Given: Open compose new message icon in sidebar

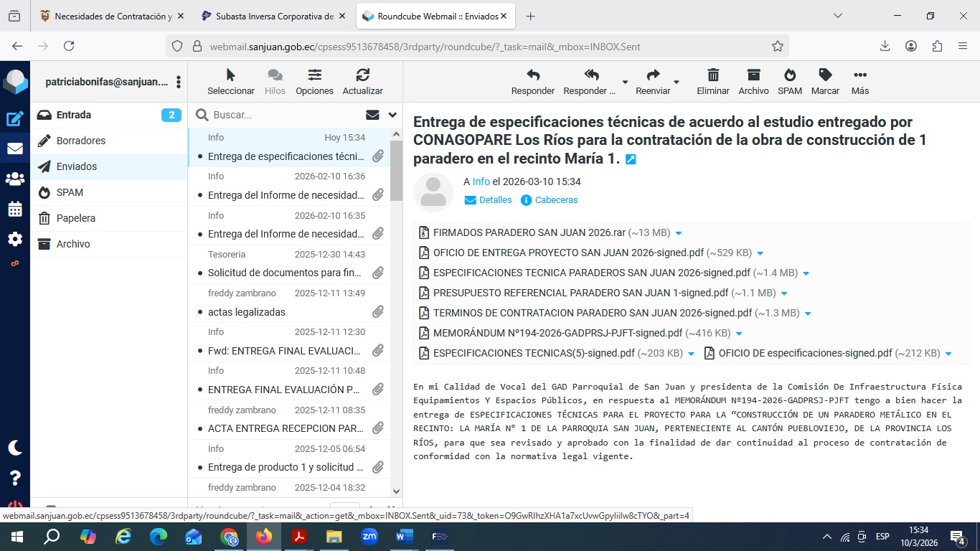Looking at the screenshot, I should 15,119.
